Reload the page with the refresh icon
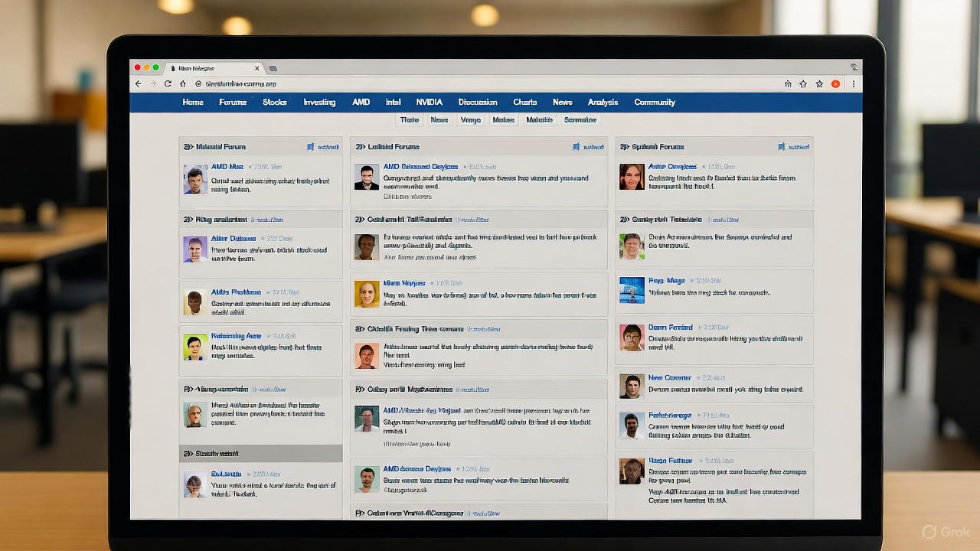 click(x=168, y=83)
